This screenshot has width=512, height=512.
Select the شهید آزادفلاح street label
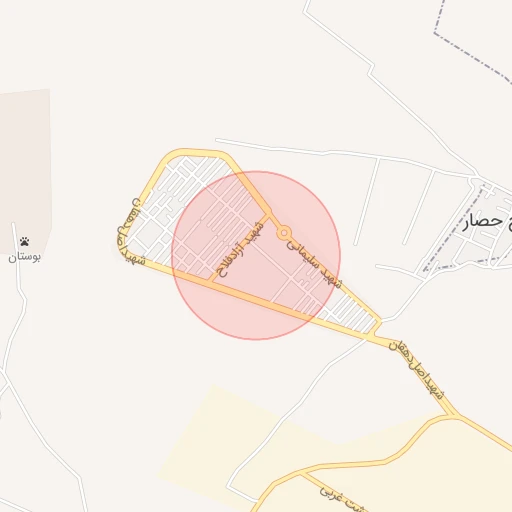pos(241,250)
